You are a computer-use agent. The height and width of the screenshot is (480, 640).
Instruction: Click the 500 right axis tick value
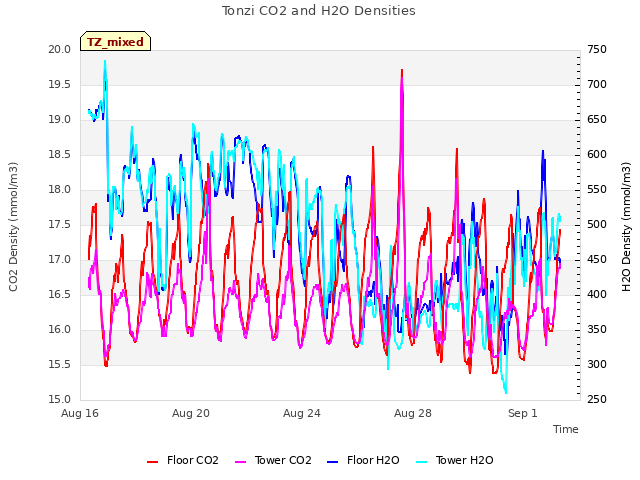click(597, 224)
